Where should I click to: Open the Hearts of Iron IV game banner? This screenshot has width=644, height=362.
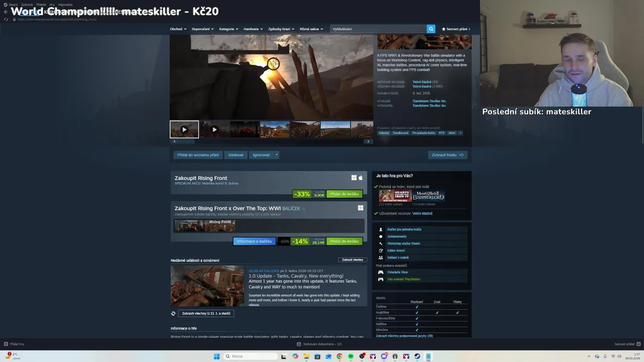(x=395, y=196)
